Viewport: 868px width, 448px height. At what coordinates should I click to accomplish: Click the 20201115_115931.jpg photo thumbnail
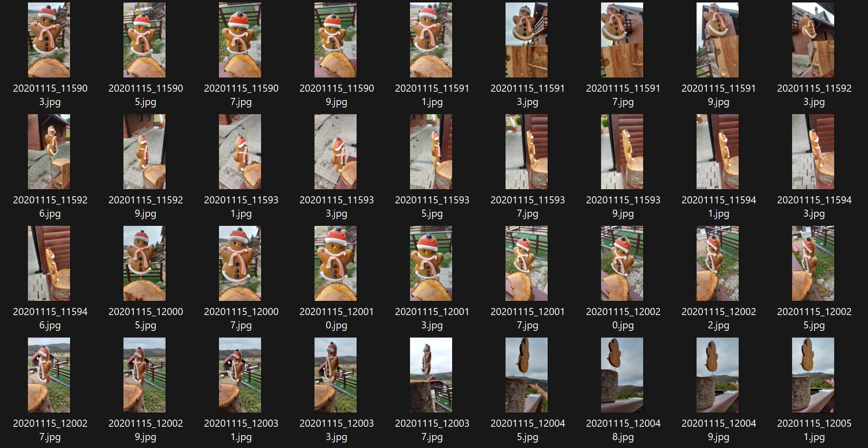point(240,152)
